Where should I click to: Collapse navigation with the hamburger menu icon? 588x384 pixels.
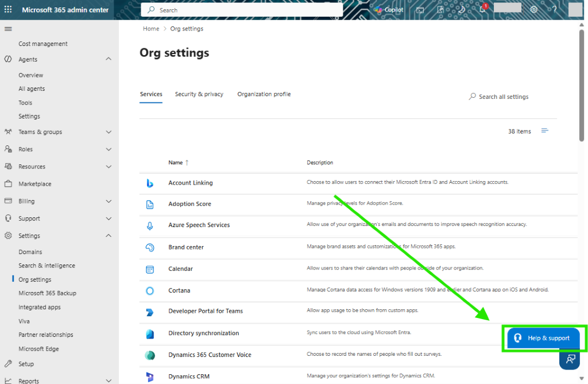click(8, 29)
